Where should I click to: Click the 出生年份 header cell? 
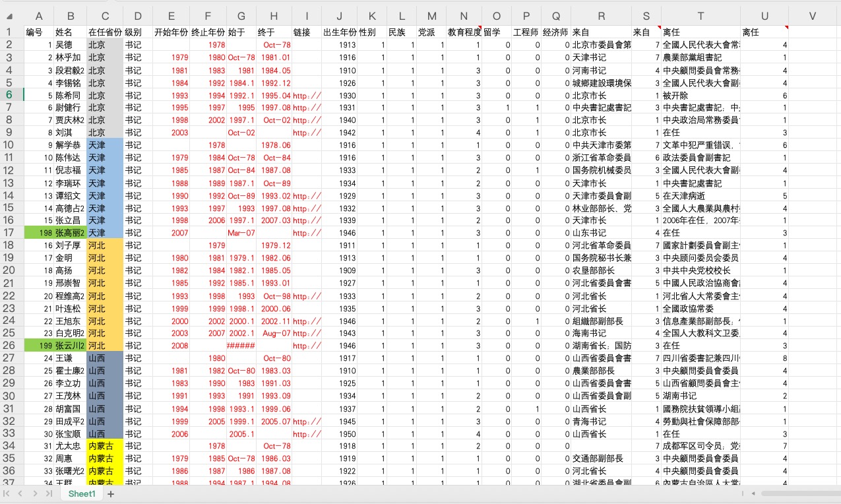[x=339, y=32]
